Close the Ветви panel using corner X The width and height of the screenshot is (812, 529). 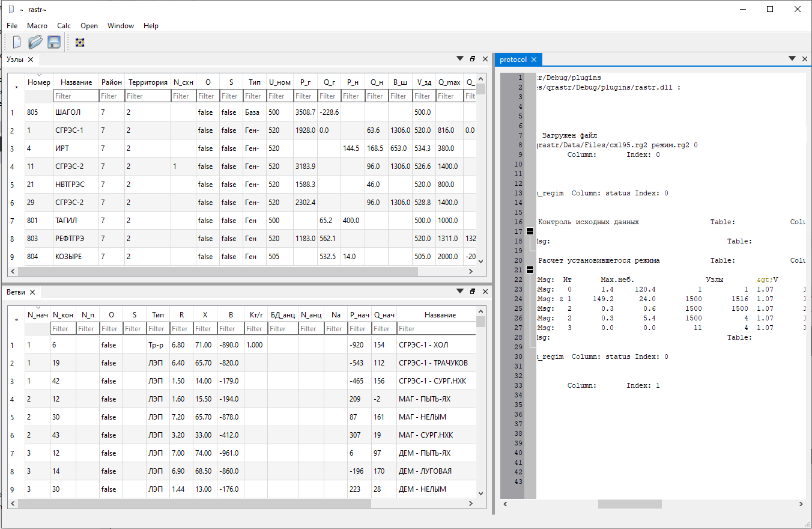point(484,292)
